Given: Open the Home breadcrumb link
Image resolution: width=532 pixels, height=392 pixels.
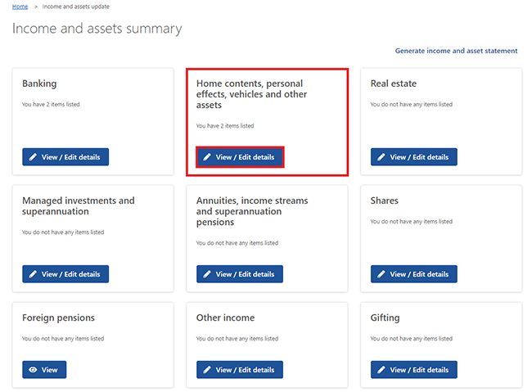Looking at the screenshot, I should (x=20, y=7).
